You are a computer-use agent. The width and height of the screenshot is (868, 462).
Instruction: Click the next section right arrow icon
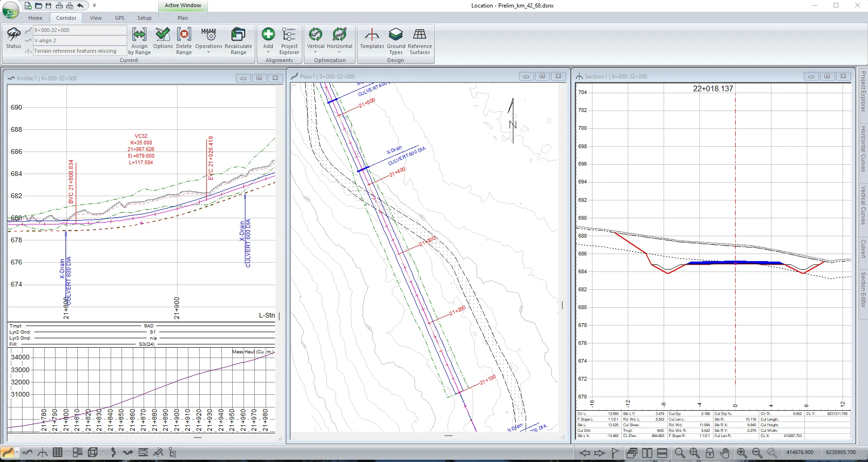point(600,453)
